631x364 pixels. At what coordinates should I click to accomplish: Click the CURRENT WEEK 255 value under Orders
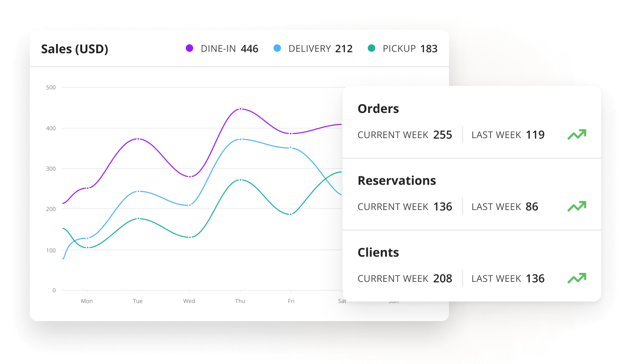point(443,134)
